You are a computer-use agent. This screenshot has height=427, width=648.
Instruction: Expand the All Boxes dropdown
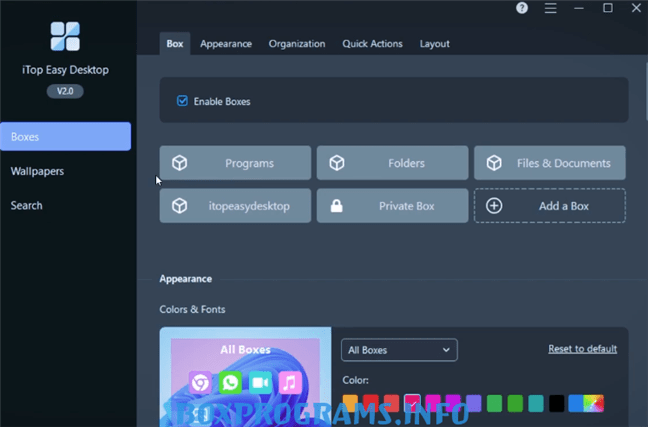coord(399,350)
